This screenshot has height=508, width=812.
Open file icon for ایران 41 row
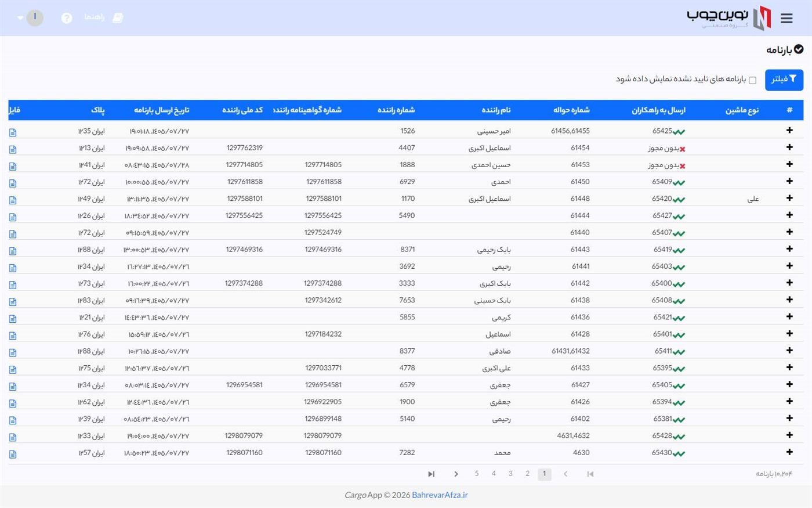click(13, 166)
